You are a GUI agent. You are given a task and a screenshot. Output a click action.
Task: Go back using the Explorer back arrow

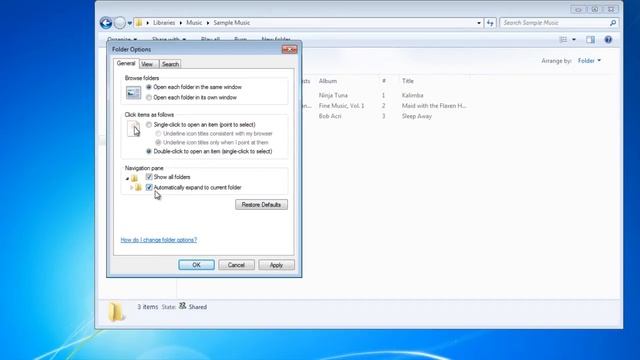click(x=106, y=23)
